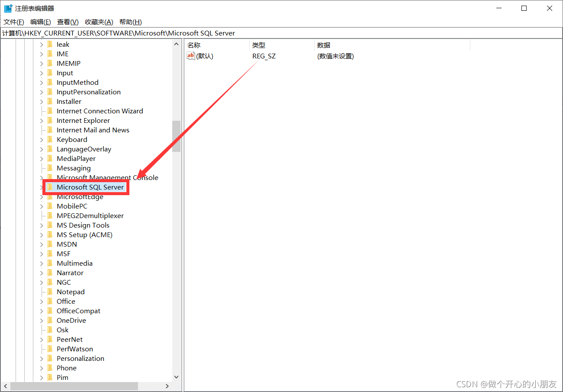Click the IMEMIP folder icon
The width and height of the screenshot is (563, 392).
click(x=50, y=63)
